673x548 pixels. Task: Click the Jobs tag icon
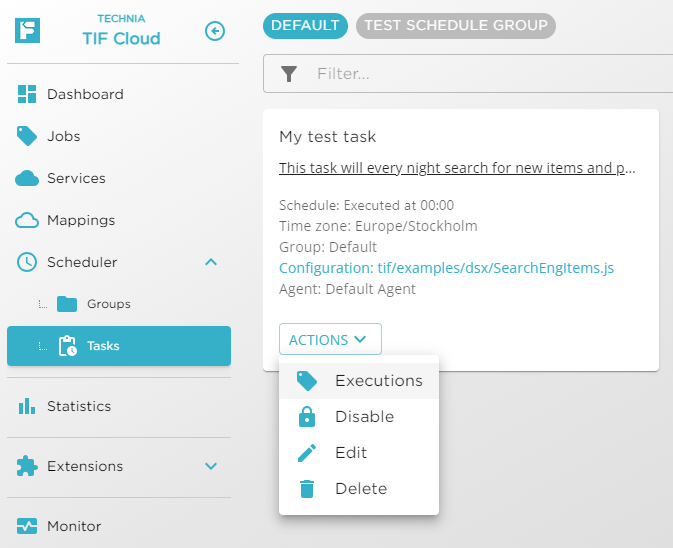point(27,136)
